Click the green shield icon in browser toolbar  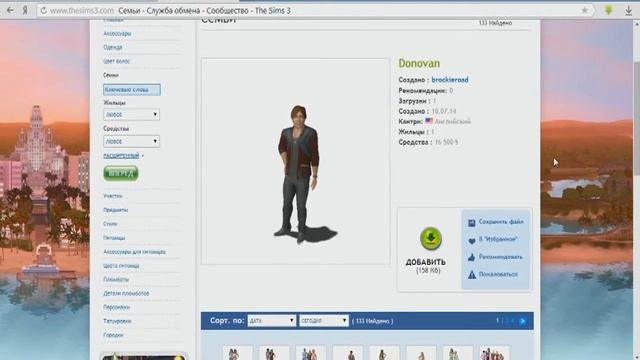(x=609, y=10)
